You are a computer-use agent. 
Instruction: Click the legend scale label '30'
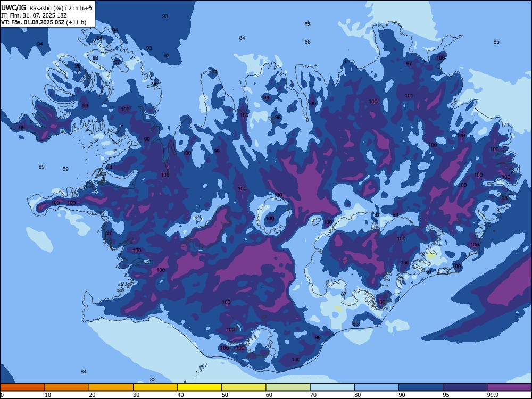(136, 395)
